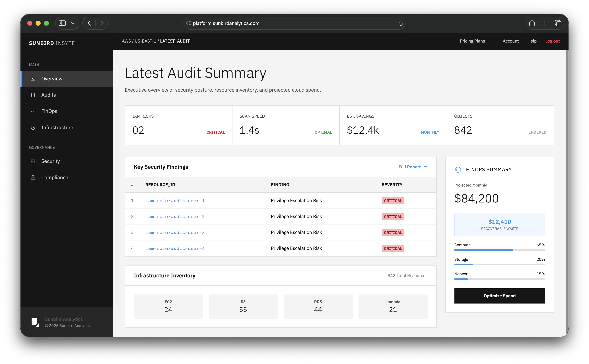
Task: Open resource iam-role/audit-user-2
Action: pos(175,216)
